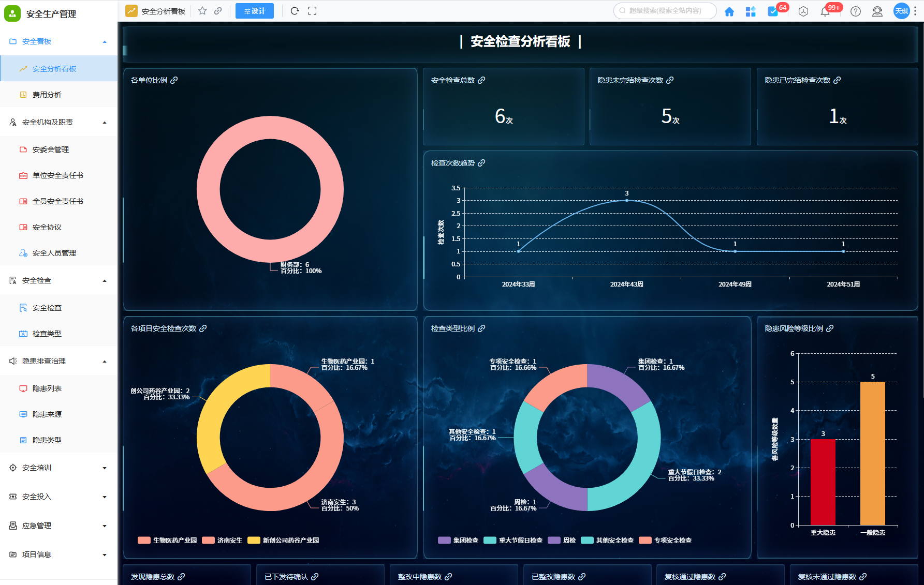924x585 pixels.
Task: Click the 超级搜索 search input field
Action: click(668, 11)
